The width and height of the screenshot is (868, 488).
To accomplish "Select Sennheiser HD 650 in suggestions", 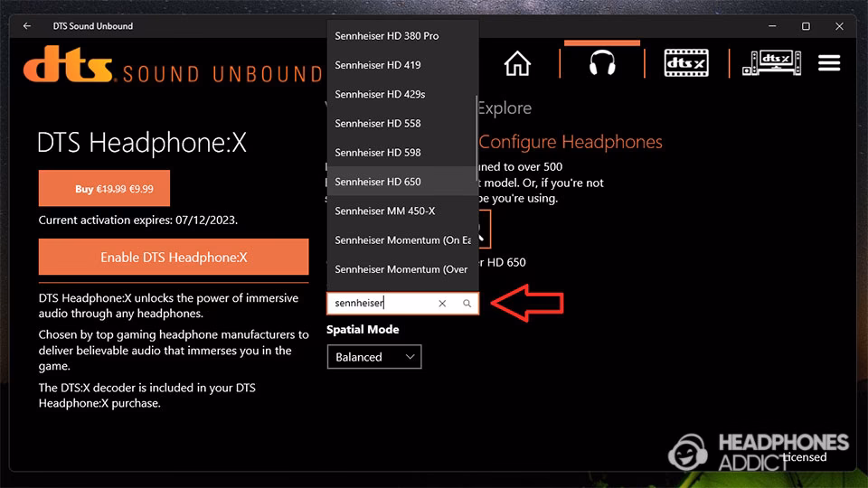I will pyautogui.click(x=401, y=182).
